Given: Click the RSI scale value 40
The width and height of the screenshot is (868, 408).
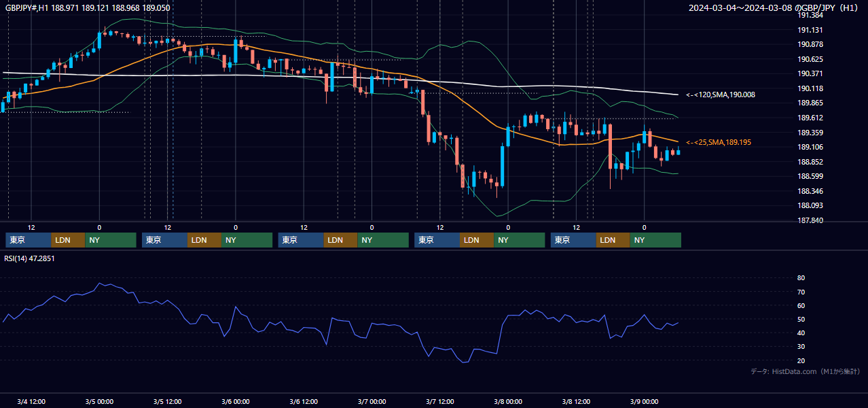Looking at the screenshot, I should coord(801,333).
